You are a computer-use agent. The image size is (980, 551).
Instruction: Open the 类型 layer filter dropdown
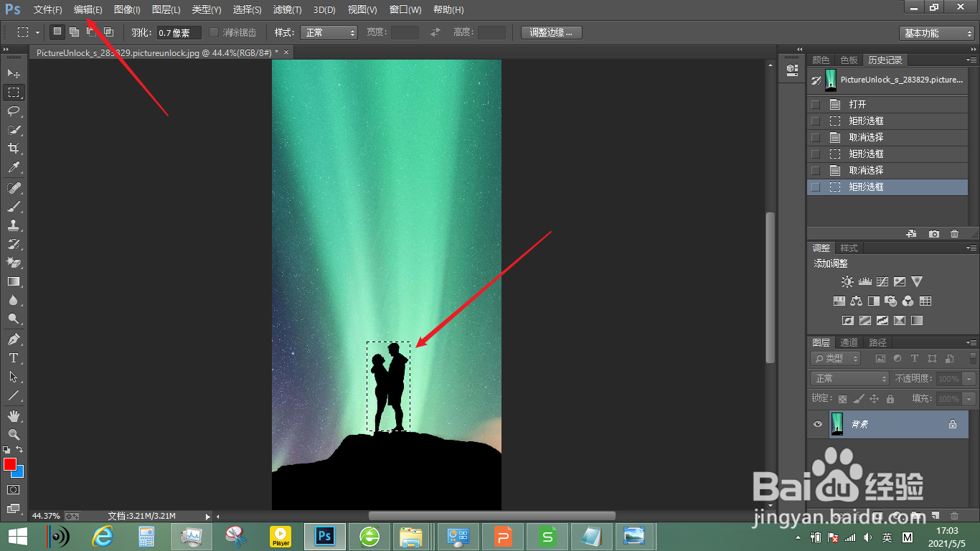837,358
